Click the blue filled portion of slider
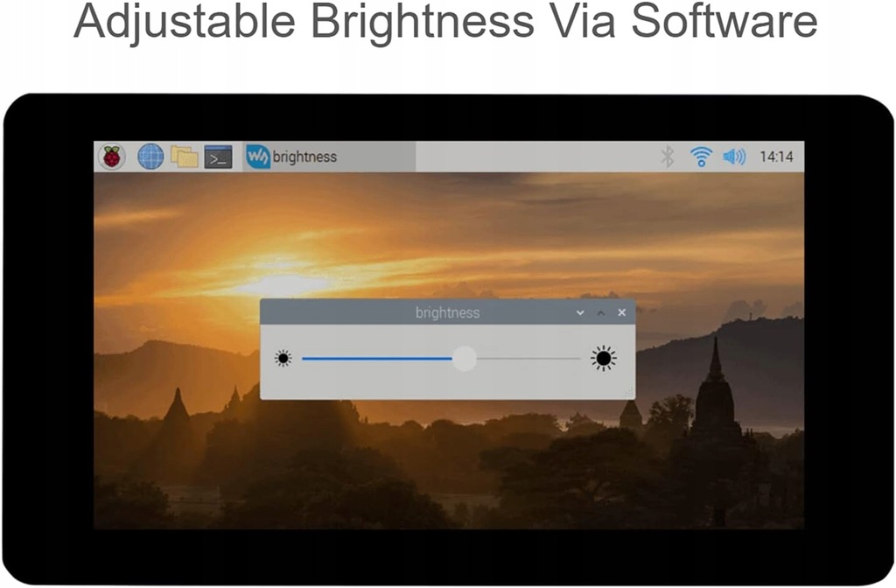Image resolution: width=896 pixels, height=588 pixels. coord(377,359)
